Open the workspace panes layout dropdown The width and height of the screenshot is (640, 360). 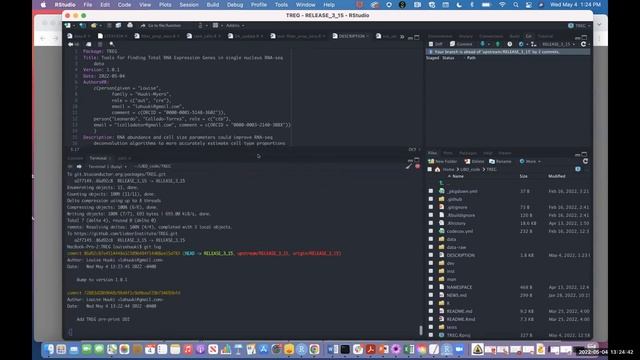217,26
